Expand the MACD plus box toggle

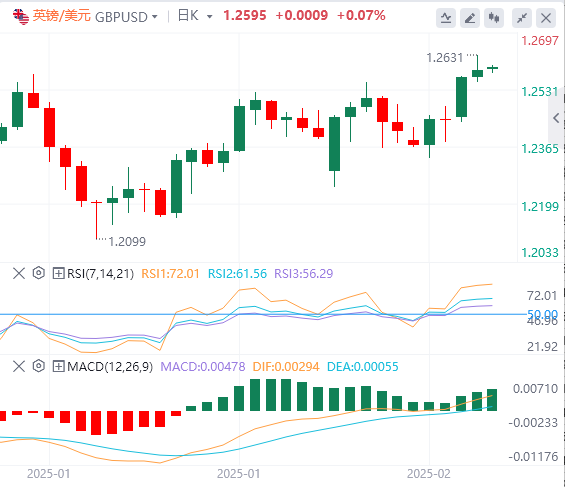58,367
